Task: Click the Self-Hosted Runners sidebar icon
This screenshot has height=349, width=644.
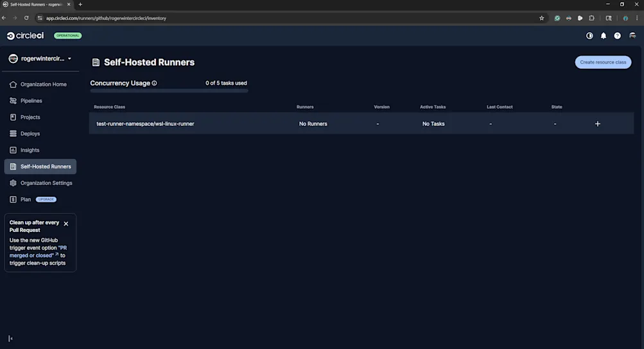Action: coord(13,166)
